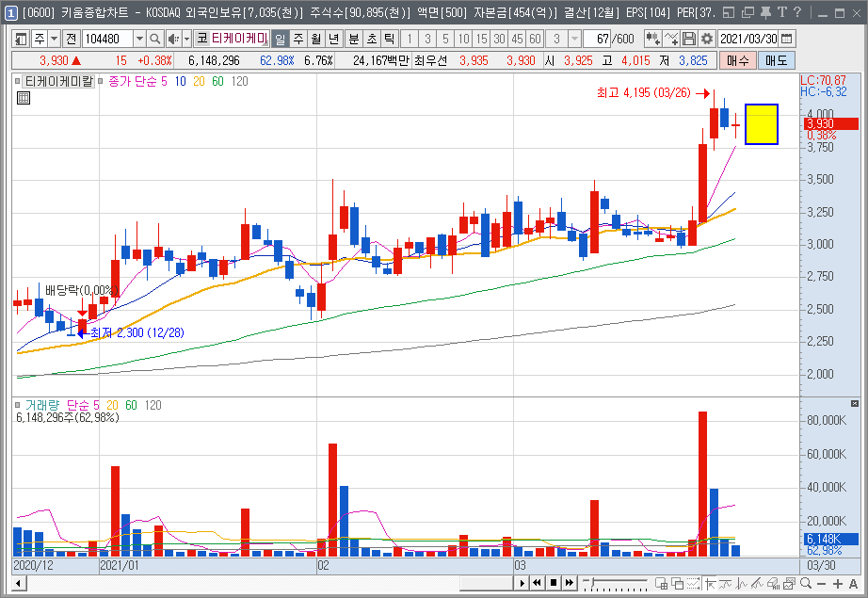868x598 pixels.
Task: Click the 3D bar chart icon at the bottom
Action: tap(774, 583)
